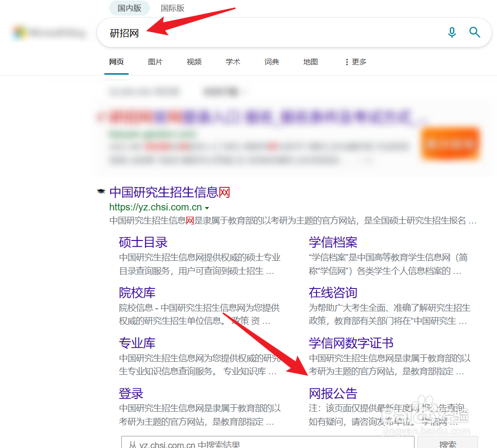
Task: Click the 搜索 button beside site search
Action: (x=447, y=442)
